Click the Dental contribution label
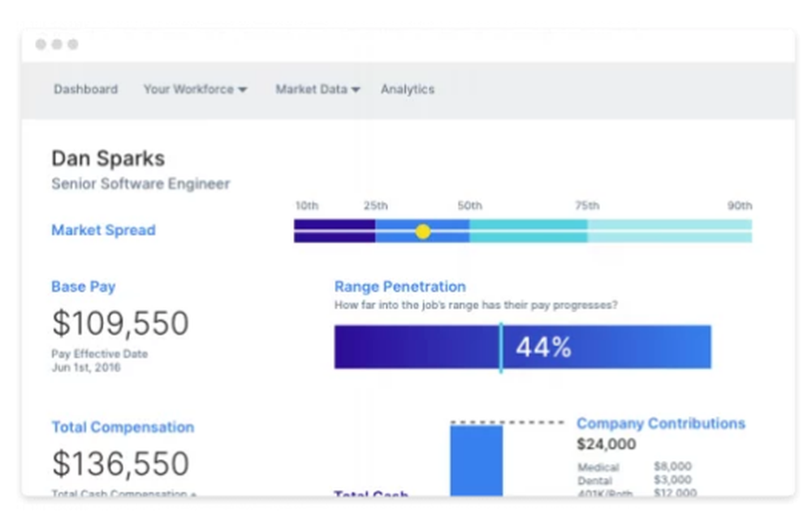Viewport: 812px width, 524px height. click(x=595, y=481)
